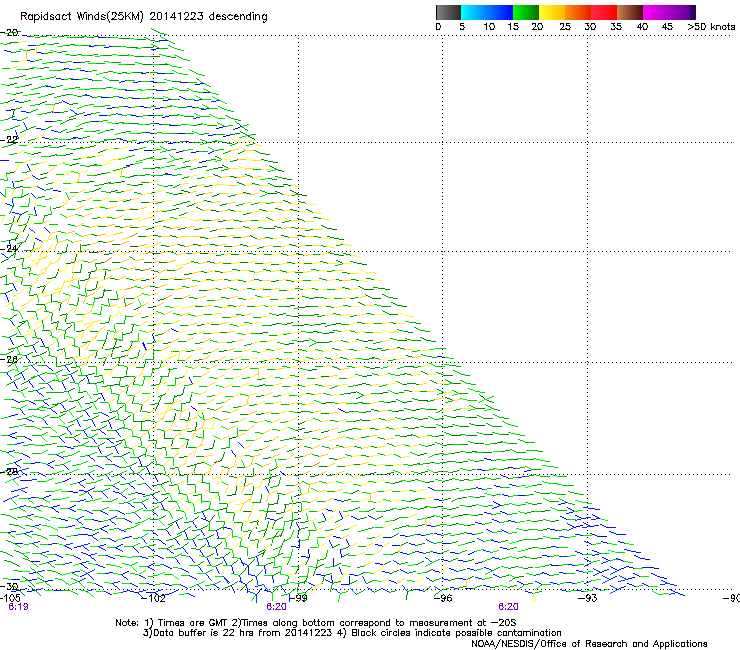
Task: Click the '-20' latitude axis label
Action: point(9,33)
